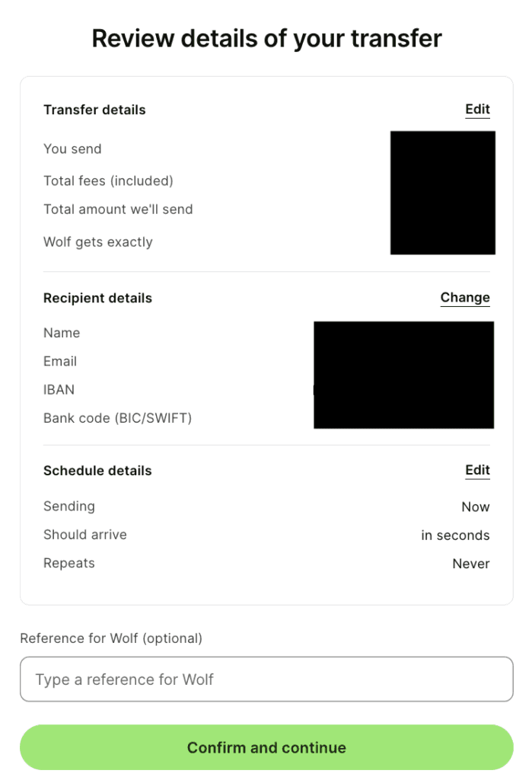Screen dimensions: 532x780
Task: Select the 'You send' label
Action: [x=72, y=149]
